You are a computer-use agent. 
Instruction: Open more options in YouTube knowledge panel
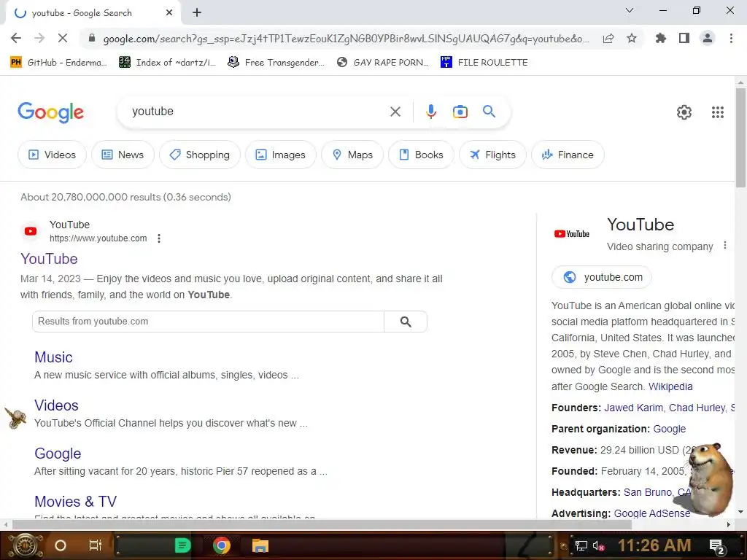point(724,245)
